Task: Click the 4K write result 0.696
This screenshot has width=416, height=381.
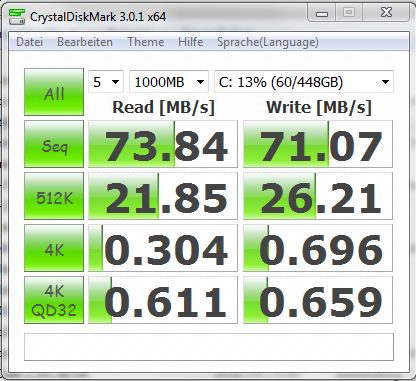Action: 318,248
